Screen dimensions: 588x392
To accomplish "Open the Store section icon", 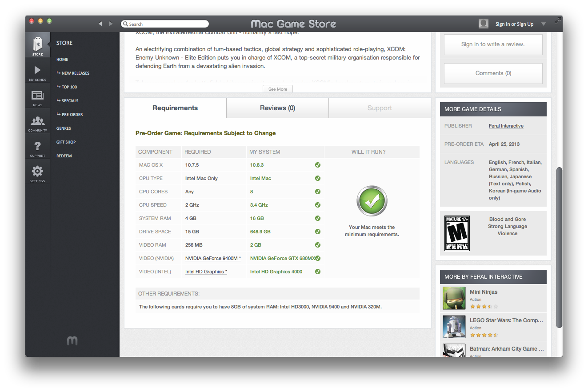I will (x=38, y=44).
